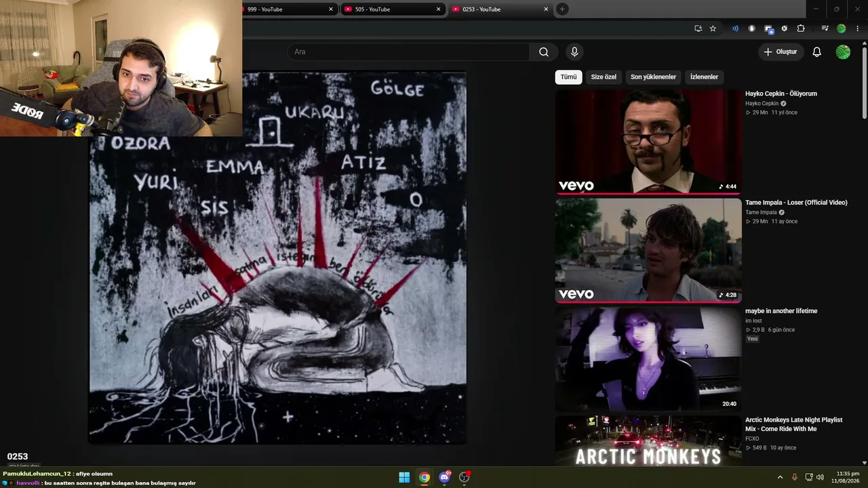Open the Windows Start menu

[404, 477]
